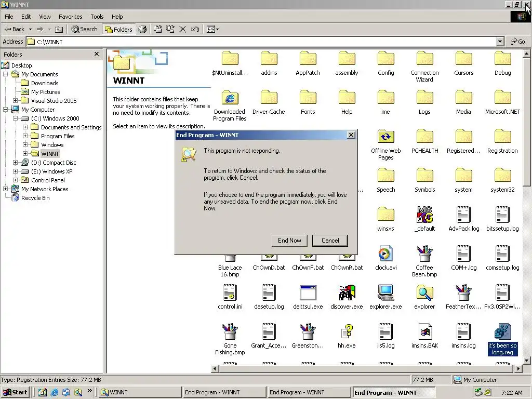Click Show Desktop quick launch icon
The height and width of the screenshot is (399, 532).
point(43,393)
